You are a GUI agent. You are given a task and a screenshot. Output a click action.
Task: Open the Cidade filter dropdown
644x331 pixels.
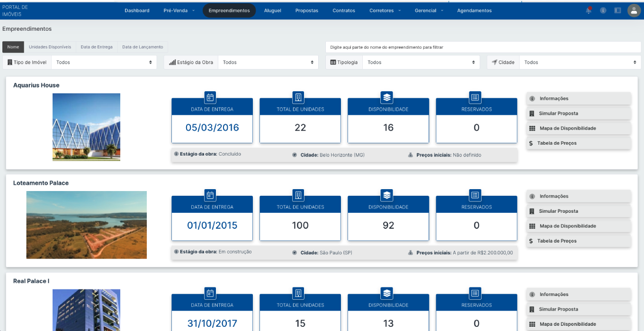click(x=580, y=62)
